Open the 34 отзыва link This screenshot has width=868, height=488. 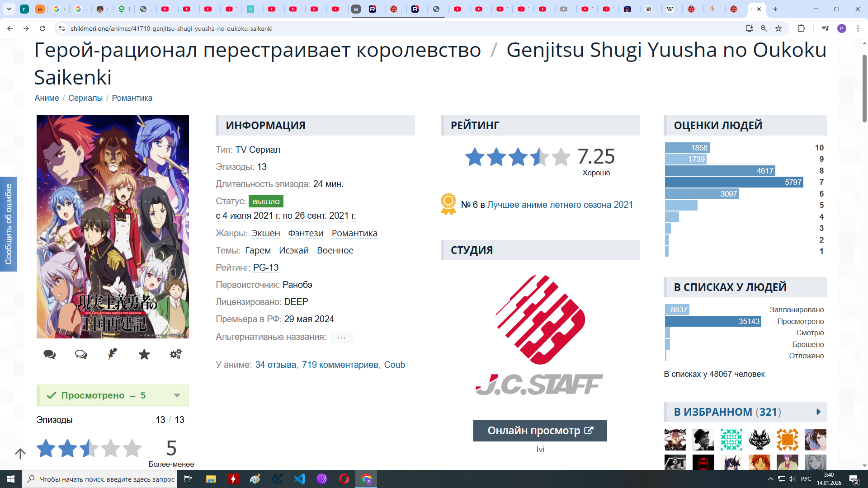pos(276,365)
